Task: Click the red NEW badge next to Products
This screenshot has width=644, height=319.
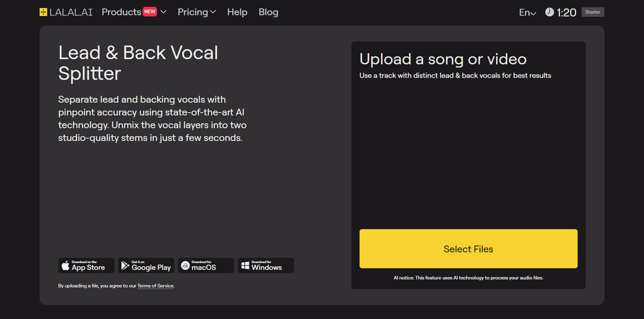Action: point(150,12)
